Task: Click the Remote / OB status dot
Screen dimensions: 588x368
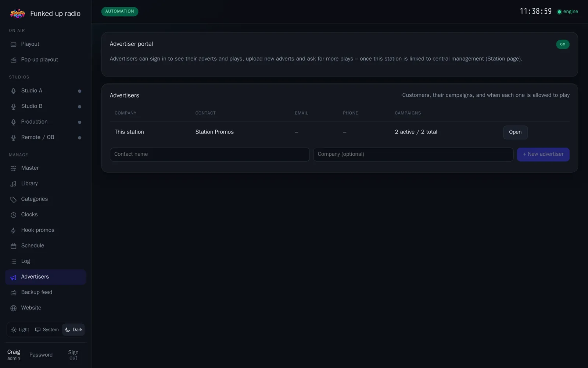Action: 79,138
